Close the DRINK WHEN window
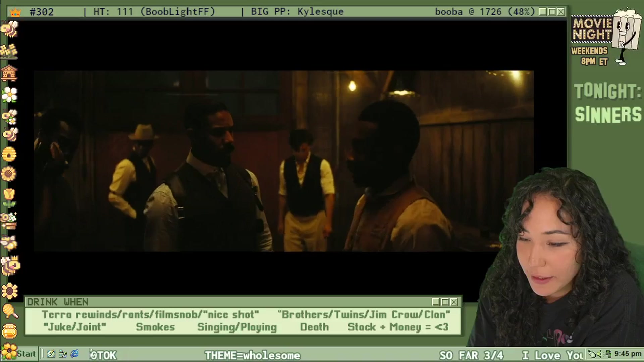 [454, 302]
